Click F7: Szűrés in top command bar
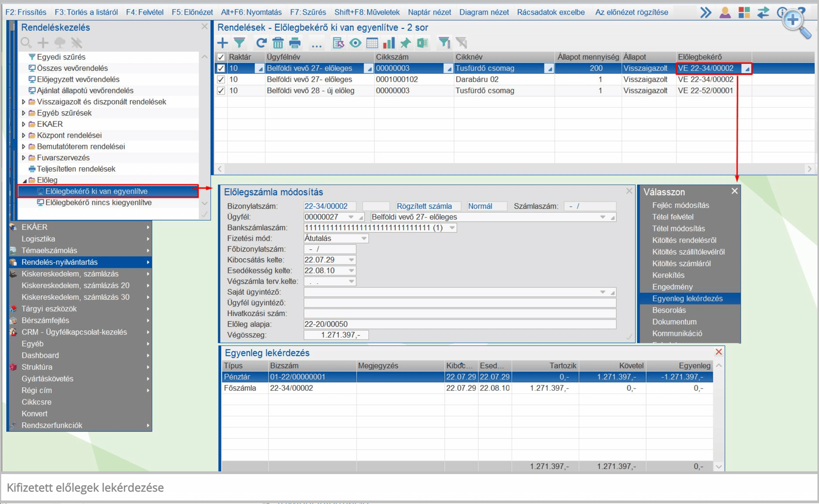819x504 pixels. [308, 12]
